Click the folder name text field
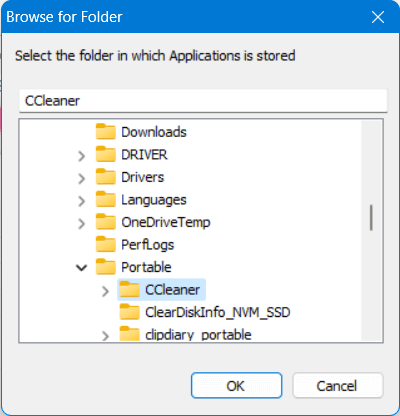400x416 pixels. pyautogui.click(x=203, y=101)
